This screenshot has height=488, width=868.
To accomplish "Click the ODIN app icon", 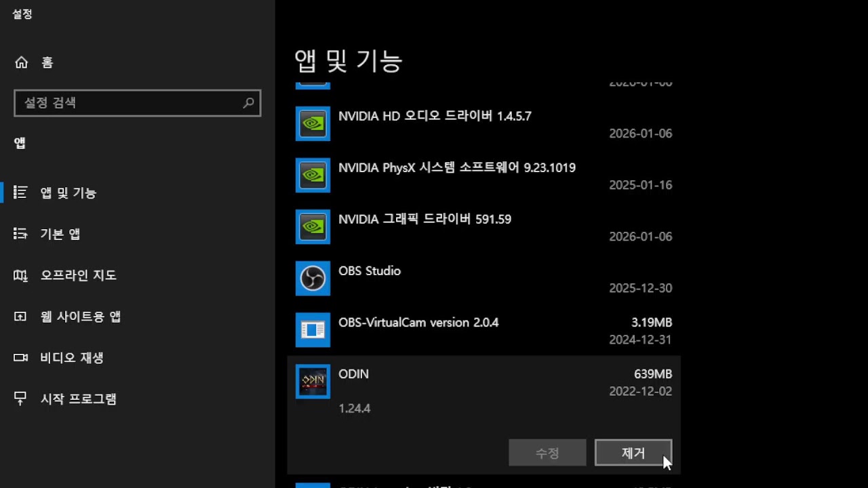I will coord(313,382).
